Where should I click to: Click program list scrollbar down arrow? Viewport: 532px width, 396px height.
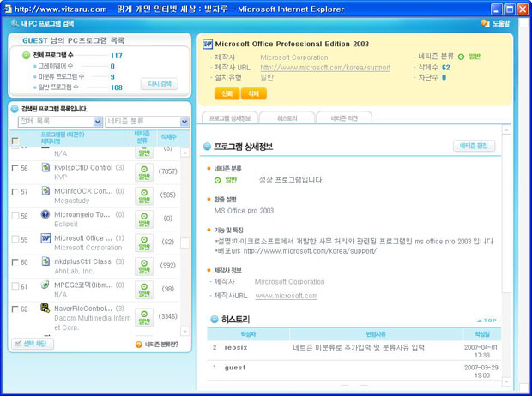[184, 331]
